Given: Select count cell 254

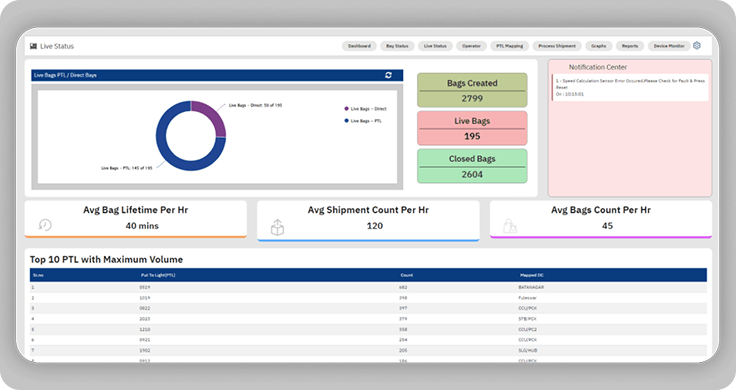Looking at the screenshot, I should (x=403, y=340).
